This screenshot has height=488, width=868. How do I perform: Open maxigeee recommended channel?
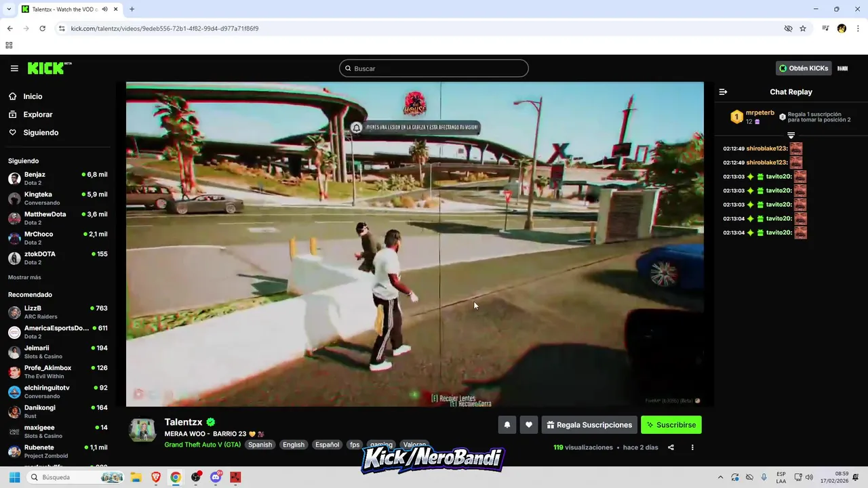point(58,431)
